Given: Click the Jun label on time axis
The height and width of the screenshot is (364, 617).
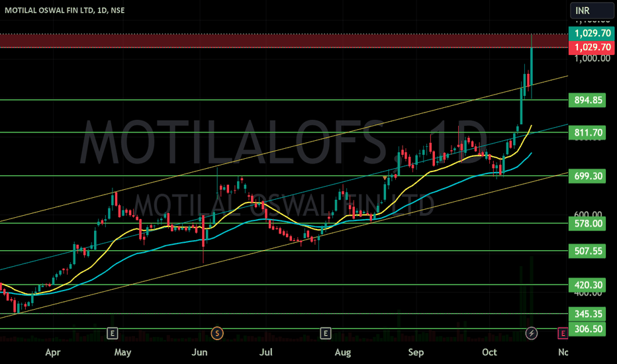Looking at the screenshot, I should point(199,352).
